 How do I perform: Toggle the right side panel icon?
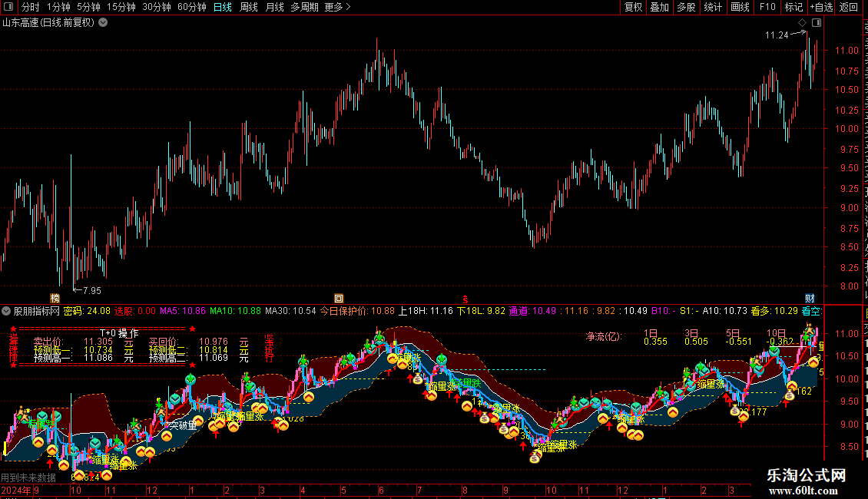click(x=817, y=23)
